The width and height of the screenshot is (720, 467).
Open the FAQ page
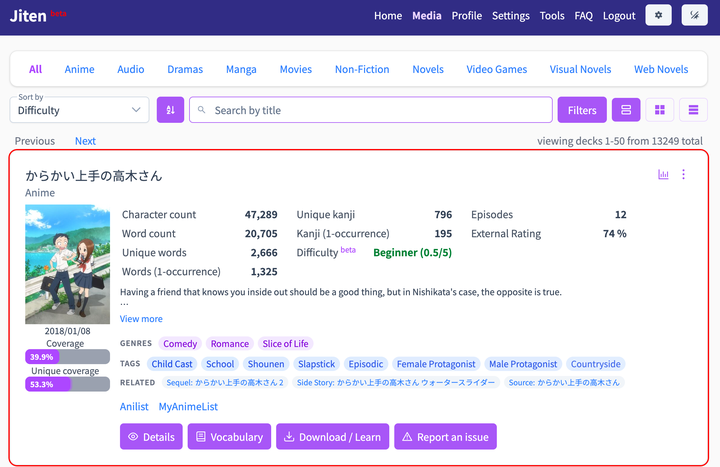(584, 16)
